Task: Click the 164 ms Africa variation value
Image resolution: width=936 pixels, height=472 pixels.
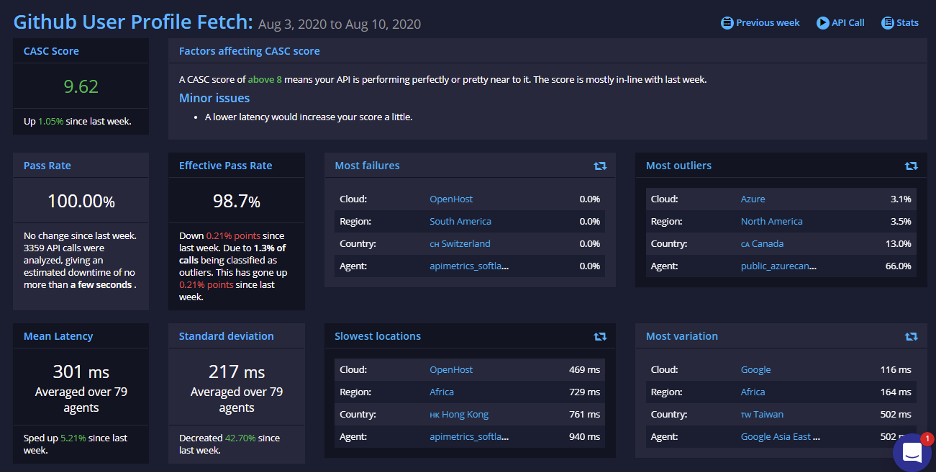Action: pos(895,392)
